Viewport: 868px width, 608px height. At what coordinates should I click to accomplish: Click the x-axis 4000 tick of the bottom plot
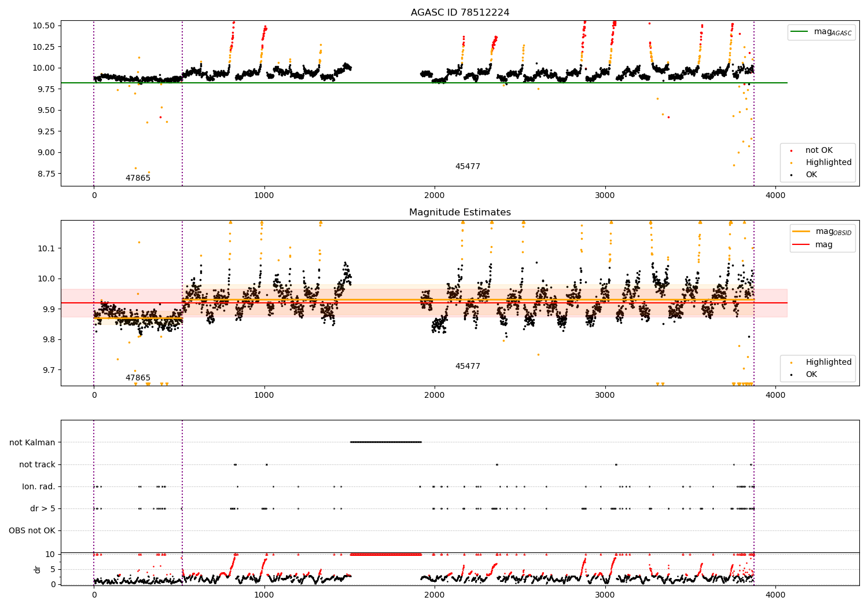[x=775, y=595]
